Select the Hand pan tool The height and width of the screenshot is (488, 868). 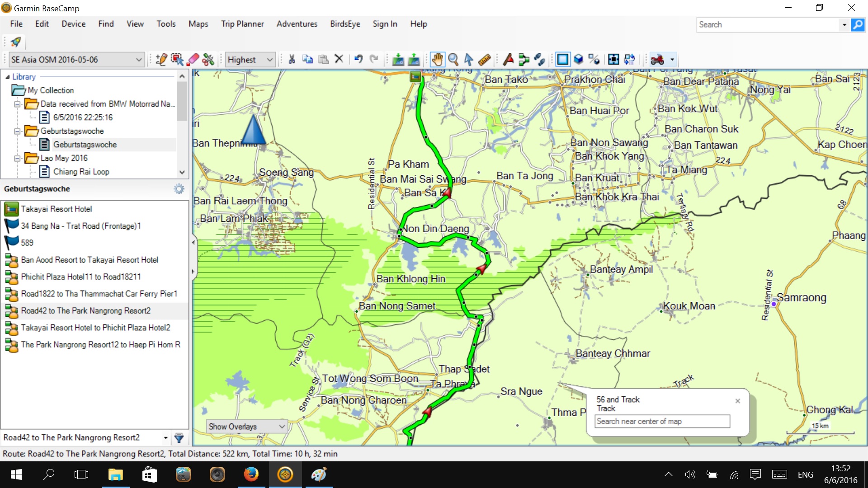click(437, 59)
